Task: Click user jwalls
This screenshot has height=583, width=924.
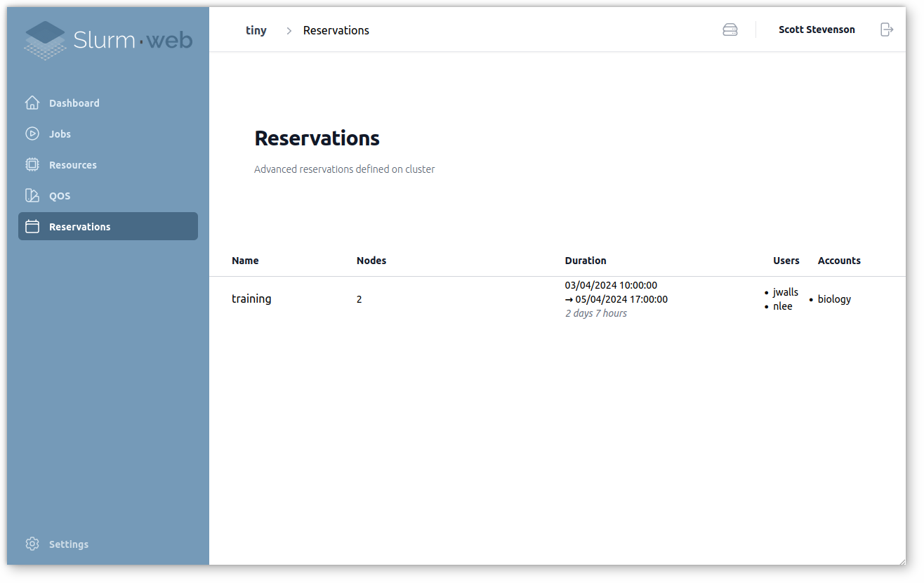Action: (x=786, y=292)
